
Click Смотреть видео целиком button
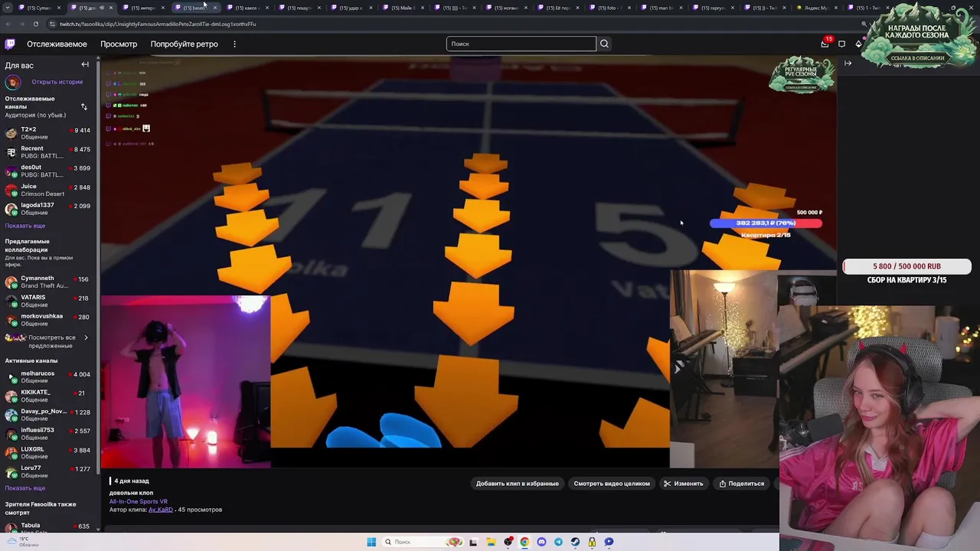tap(612, 484)
